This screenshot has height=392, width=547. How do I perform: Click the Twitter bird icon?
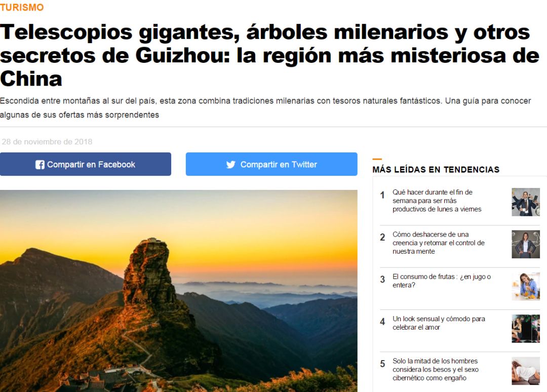(x=230, y=165)
